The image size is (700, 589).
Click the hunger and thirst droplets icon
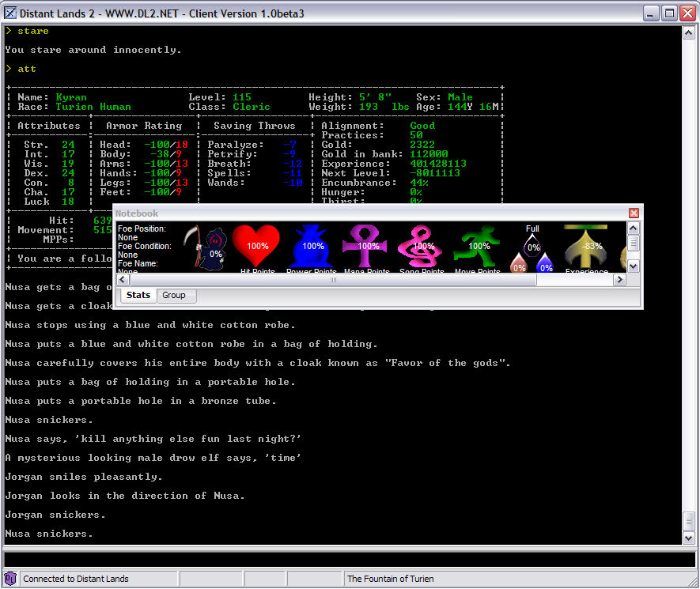point(532,251)
